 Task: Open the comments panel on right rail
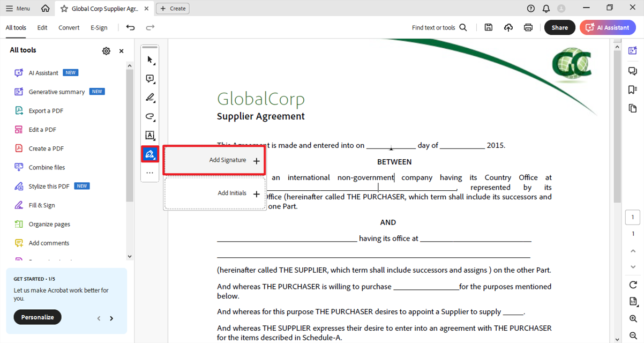click(633, 70)
